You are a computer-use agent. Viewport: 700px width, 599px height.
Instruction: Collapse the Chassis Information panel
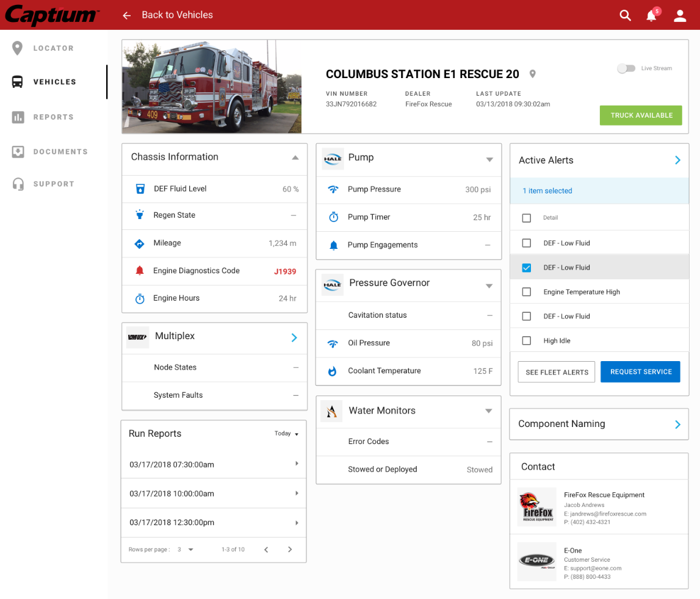click(x=295, y=157)
